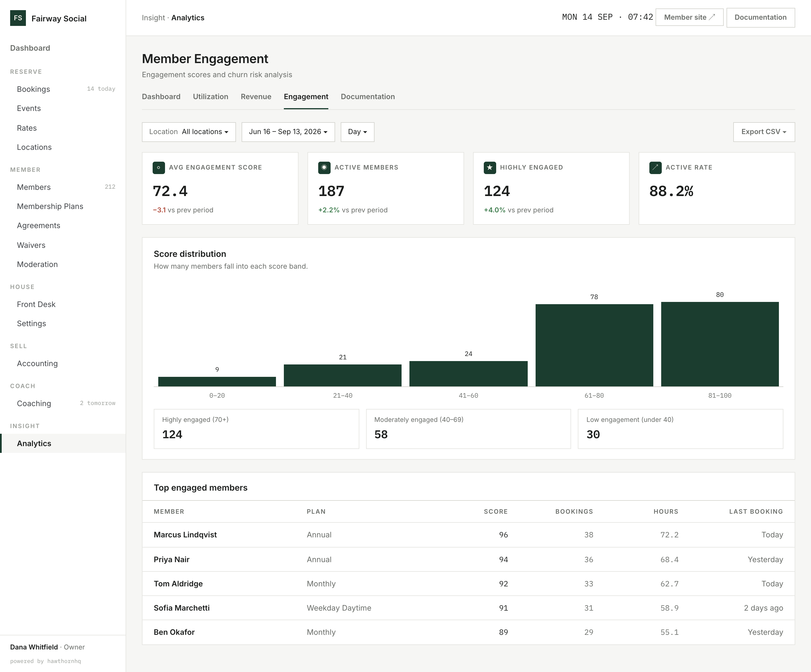The width and height of the screenshot is (811, 672).
Task: Open Rates in the sidebar
Action: pos(63,128)
